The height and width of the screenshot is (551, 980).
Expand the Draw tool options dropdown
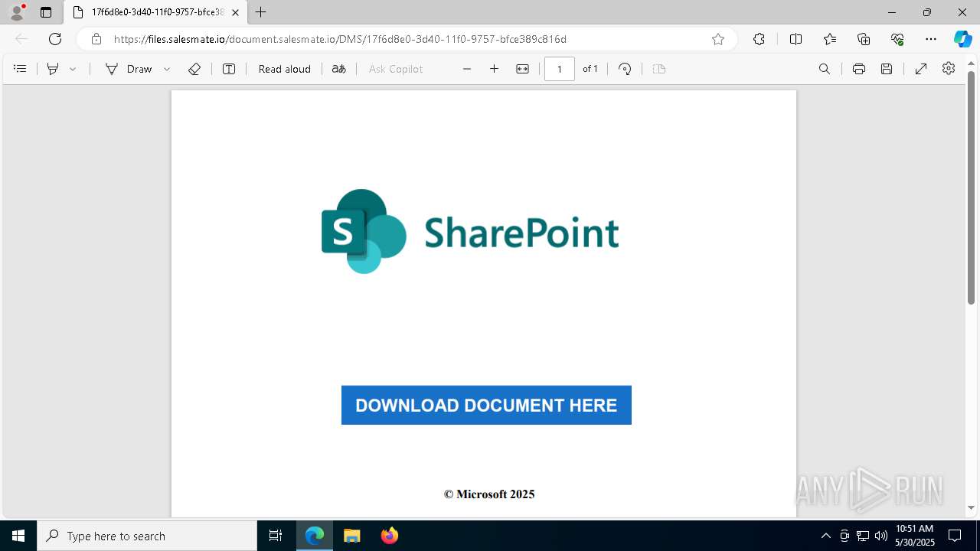(x=167, y=69)
